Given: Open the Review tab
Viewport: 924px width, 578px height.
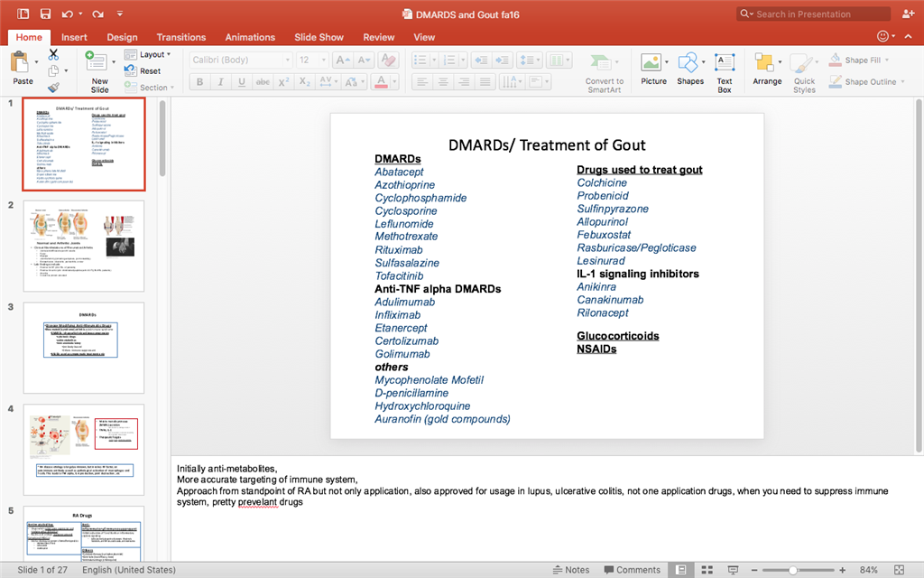Looking at the screenshot, I should click(378, 37).
